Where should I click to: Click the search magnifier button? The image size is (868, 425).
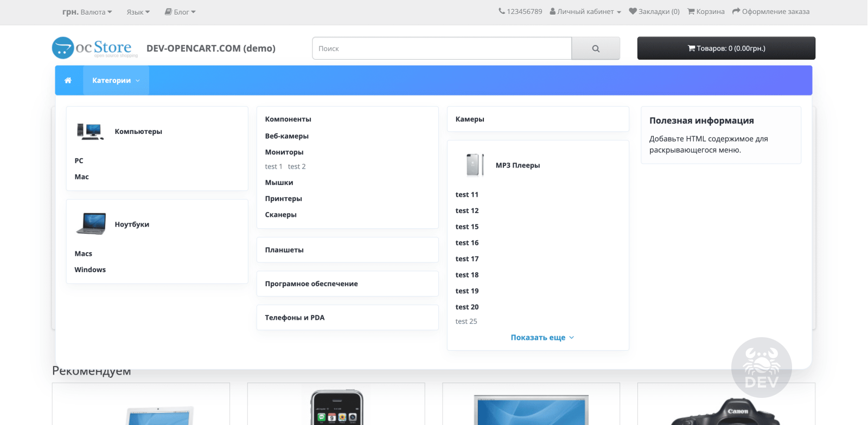coord(596,48)
